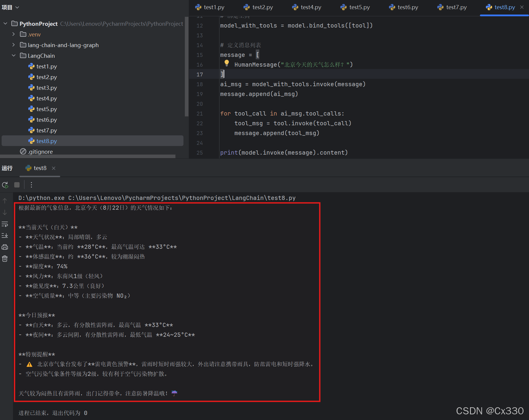
Task: Close the test8 run tab
Action: point(54,168)
